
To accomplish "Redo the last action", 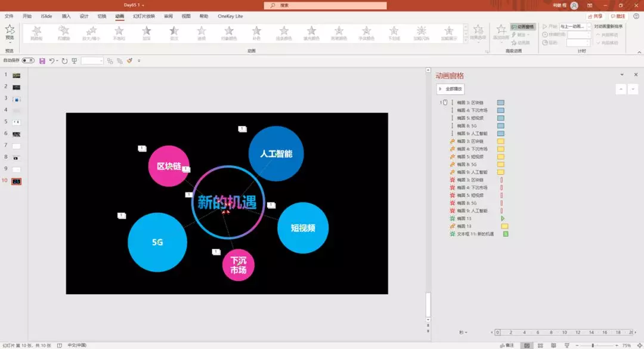I will point(64,61).
